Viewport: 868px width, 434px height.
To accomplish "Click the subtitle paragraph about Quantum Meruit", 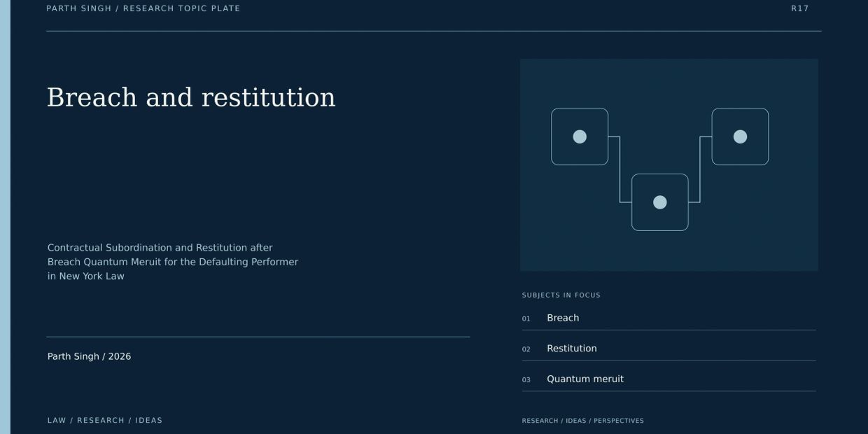I will pos(173,262).
